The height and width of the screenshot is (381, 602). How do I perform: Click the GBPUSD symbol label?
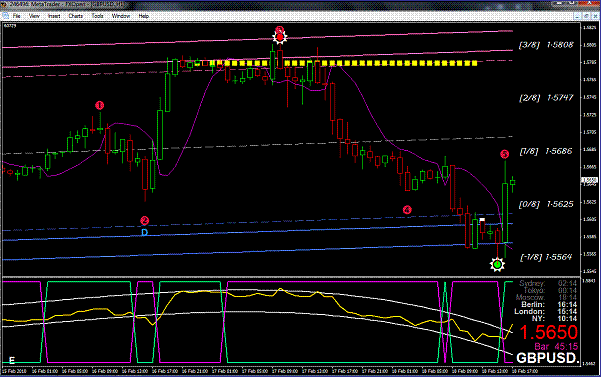click(547, 358)
